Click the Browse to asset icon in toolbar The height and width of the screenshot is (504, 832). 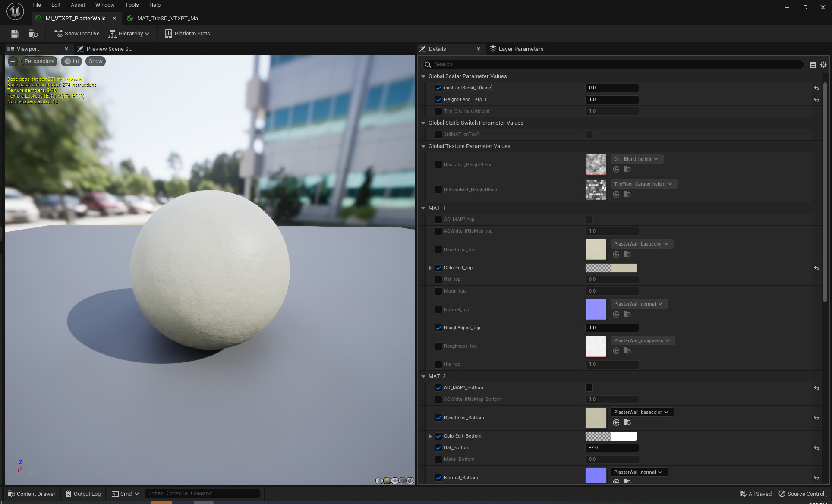point(33,34)
